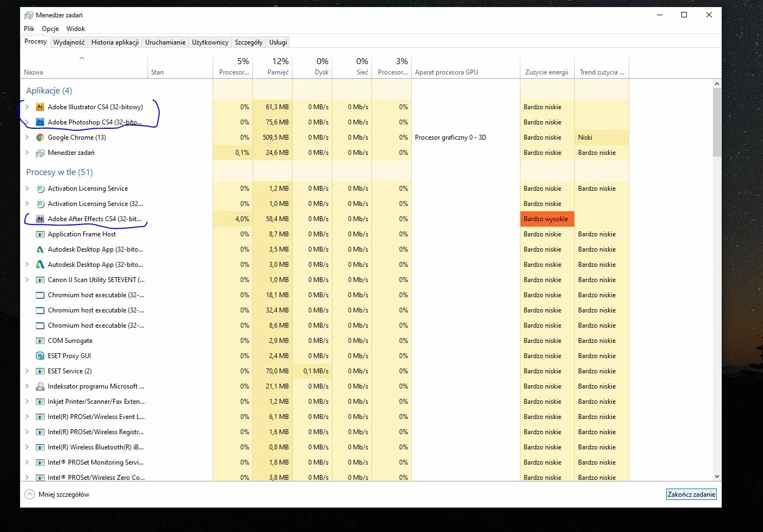Expand the Canon IJ Scan Utility row
Viewport: 763px width, 532px height.
(x=27, y=280)
